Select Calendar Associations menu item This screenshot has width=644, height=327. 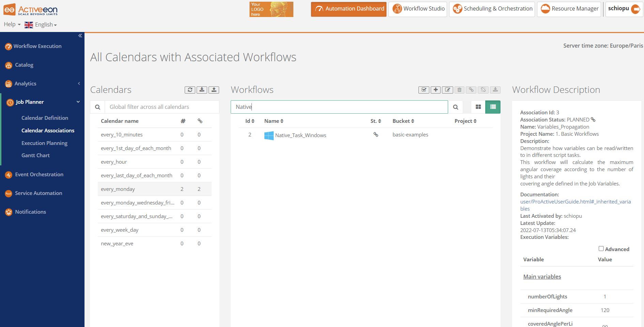48,131
